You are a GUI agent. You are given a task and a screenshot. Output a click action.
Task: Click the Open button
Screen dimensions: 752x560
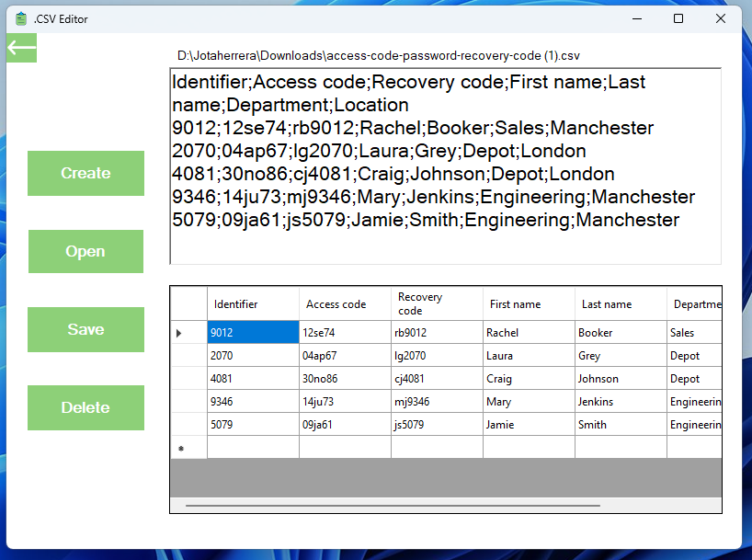(85, 251)
